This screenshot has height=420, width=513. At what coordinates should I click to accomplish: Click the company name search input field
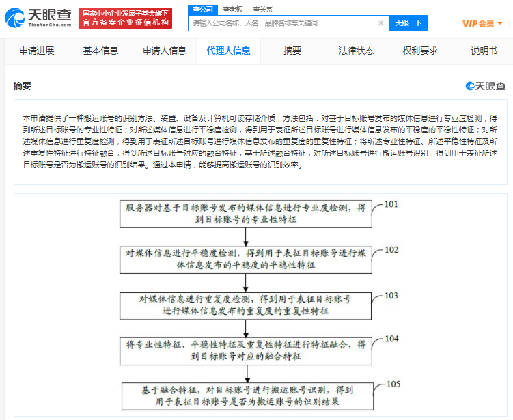tap(281, 23)
